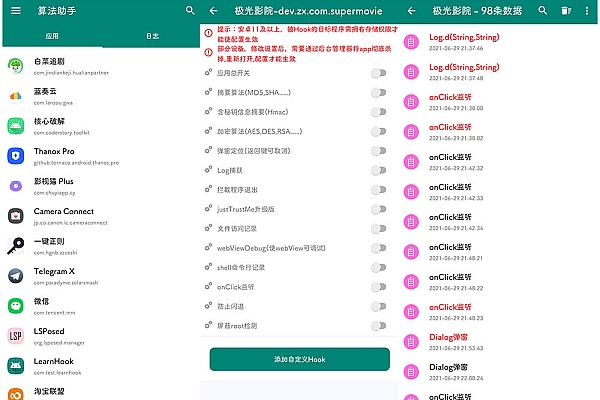This screenshot has height=400, width=600.
Task: Toggle the 文件访问记录 switch
Action: pyautogui.click(x=379, y=229)
